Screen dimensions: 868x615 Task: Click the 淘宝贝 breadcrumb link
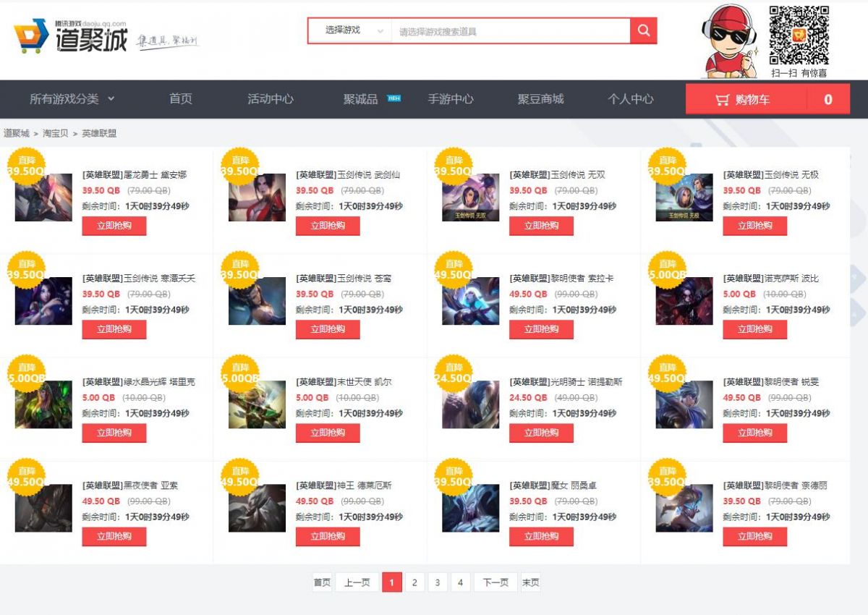click(54, 133)
